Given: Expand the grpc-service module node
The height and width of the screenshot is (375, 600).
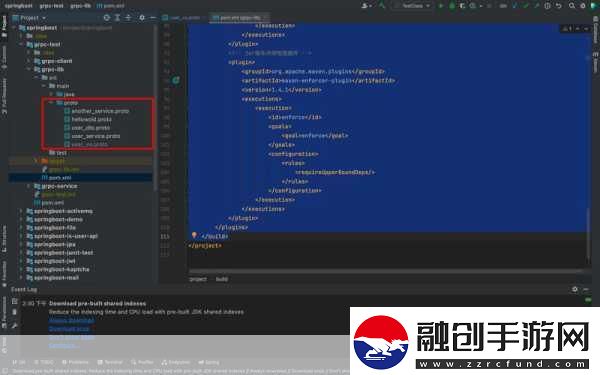Looking at the screenshot, I should tap(29, 186).
